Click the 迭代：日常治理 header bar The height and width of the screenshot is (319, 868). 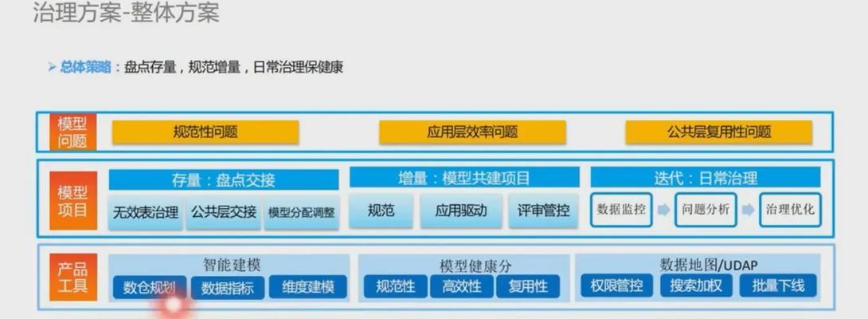[706, 178]
